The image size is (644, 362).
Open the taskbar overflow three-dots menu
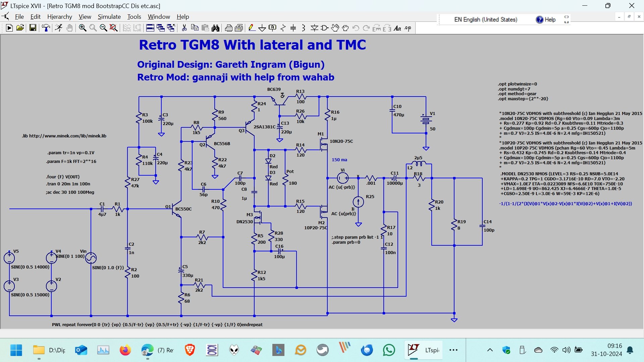click(453, 350)
